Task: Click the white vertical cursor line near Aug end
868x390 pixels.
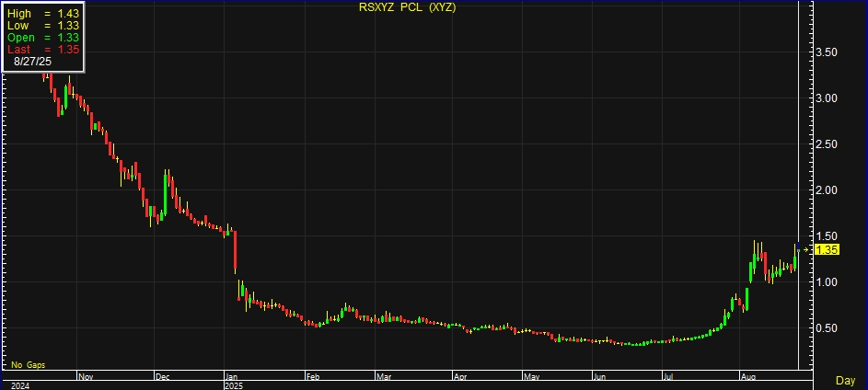Action: [798, 185]
